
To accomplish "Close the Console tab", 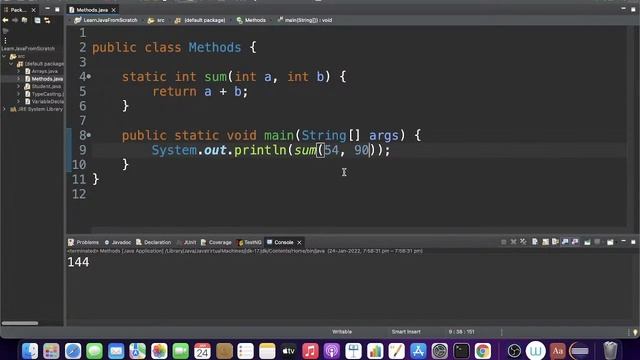I will [x=299, y=242].
